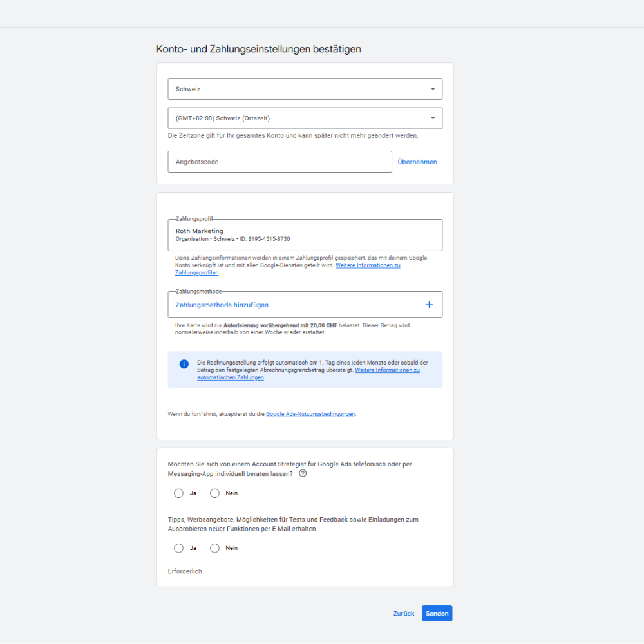The image size is (644, 644).
Task: Click the Angebotscode input field
Action: coord(279,162)
